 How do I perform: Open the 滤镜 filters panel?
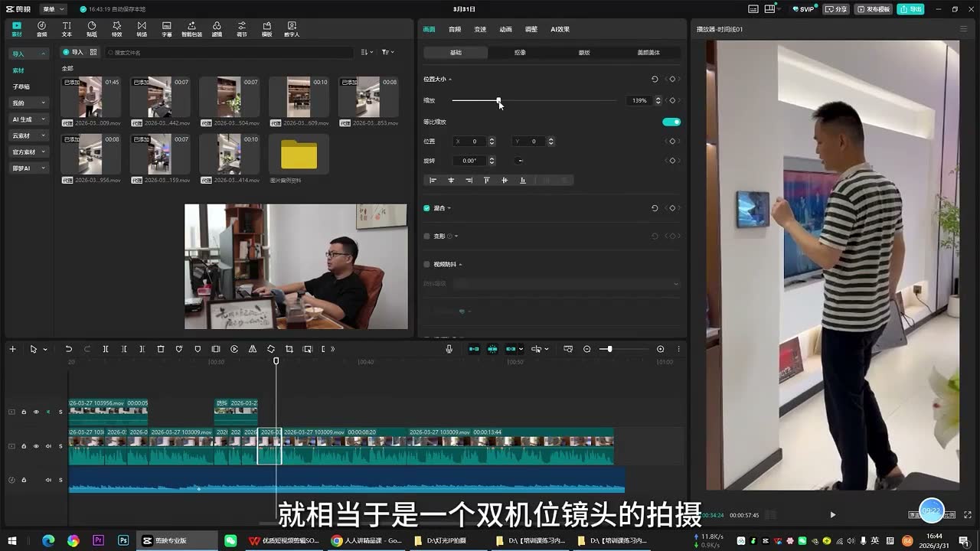[x=217, y=29]
